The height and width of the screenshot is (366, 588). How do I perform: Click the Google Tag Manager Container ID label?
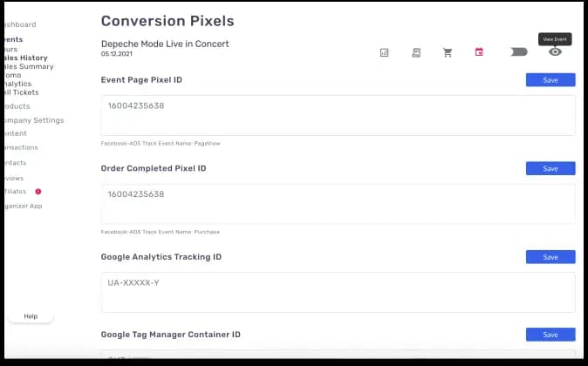pos(171,335)
